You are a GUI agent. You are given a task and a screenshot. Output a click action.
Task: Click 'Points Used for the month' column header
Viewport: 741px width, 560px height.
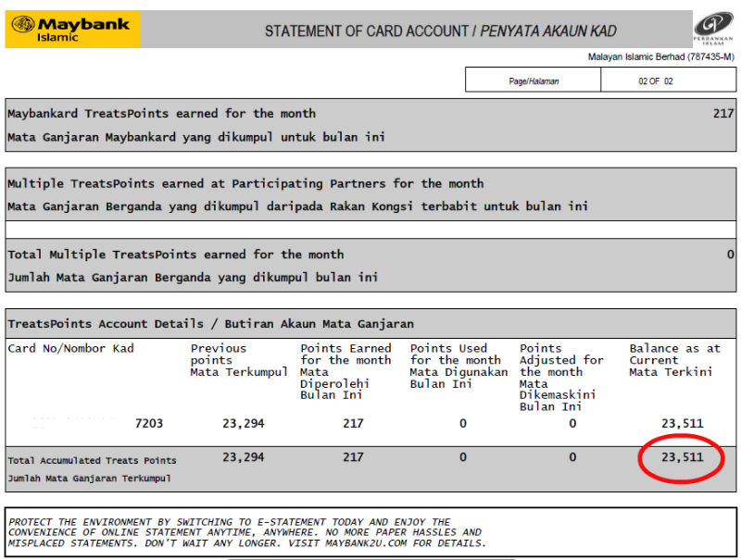click(x=458, y=366)
